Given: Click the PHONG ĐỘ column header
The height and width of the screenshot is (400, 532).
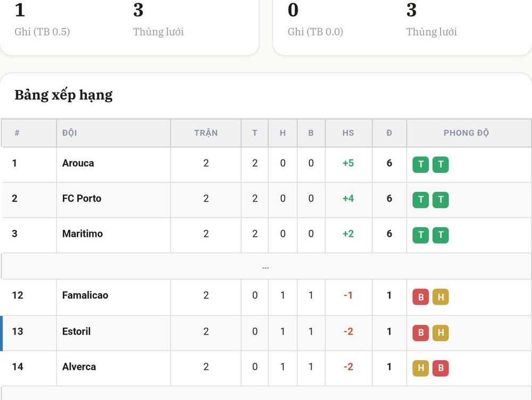Looking at the screenshot, I should point(466,133).
